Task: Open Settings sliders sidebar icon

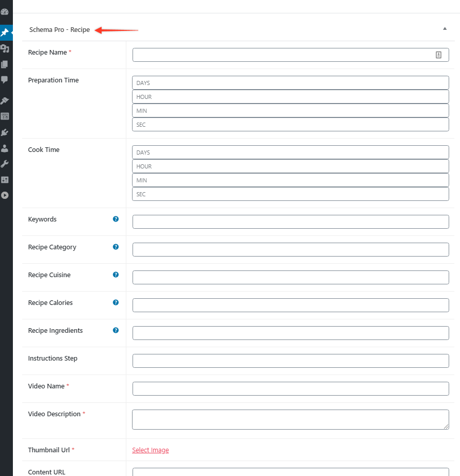Action: (x=5, y=180)
